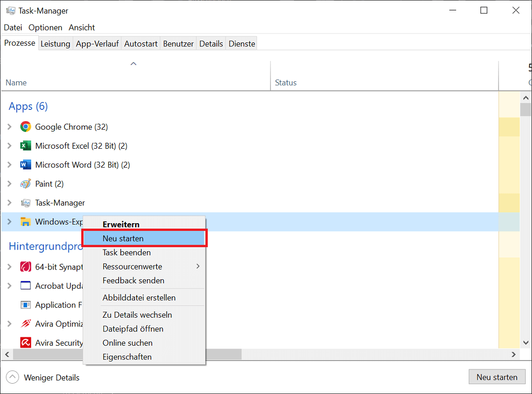The height and width of the screenshot is (394, 532).
Task: Expand the Acrobat Update process row
Action: point(9,286)
